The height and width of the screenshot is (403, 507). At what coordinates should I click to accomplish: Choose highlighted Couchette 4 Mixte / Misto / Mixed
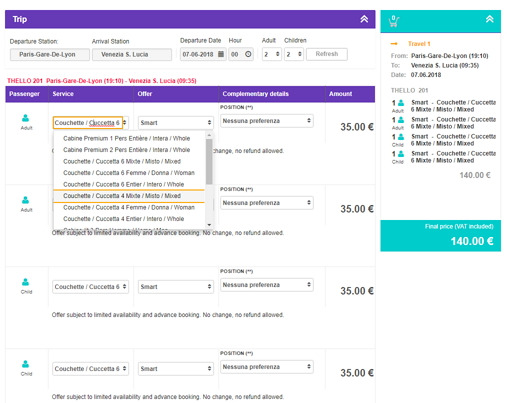[129, 196]
